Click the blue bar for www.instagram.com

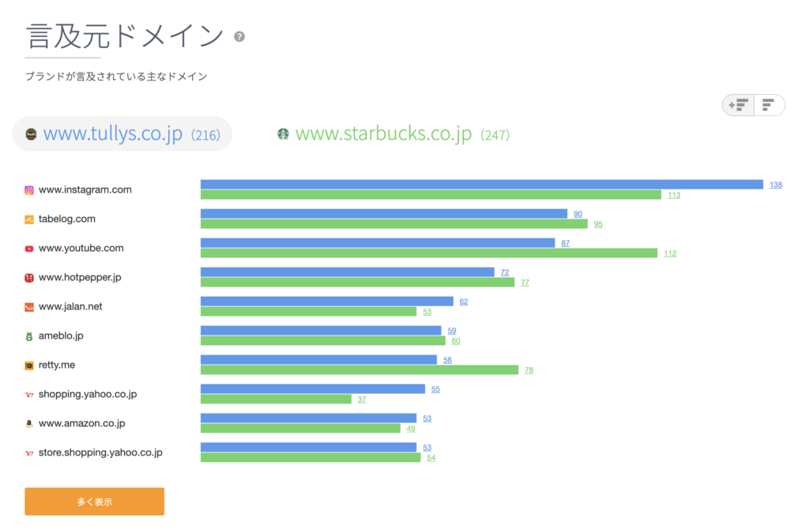(482, 184)
